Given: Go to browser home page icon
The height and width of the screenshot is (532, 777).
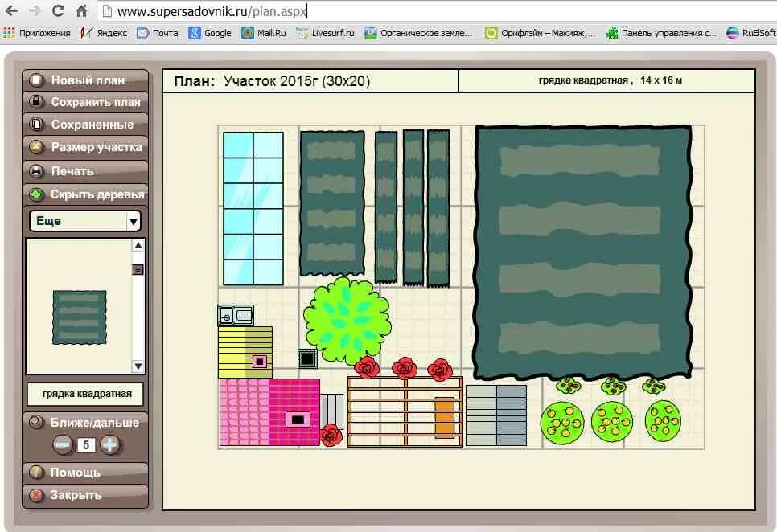Looking at the screenshot, I should 82,11.
